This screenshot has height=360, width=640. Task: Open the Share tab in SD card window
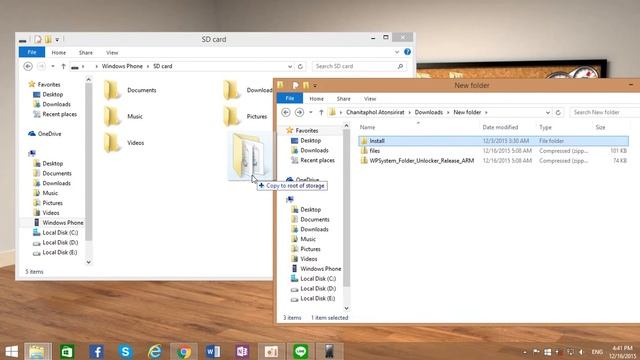pyautogui.click(x=86, y=53)
